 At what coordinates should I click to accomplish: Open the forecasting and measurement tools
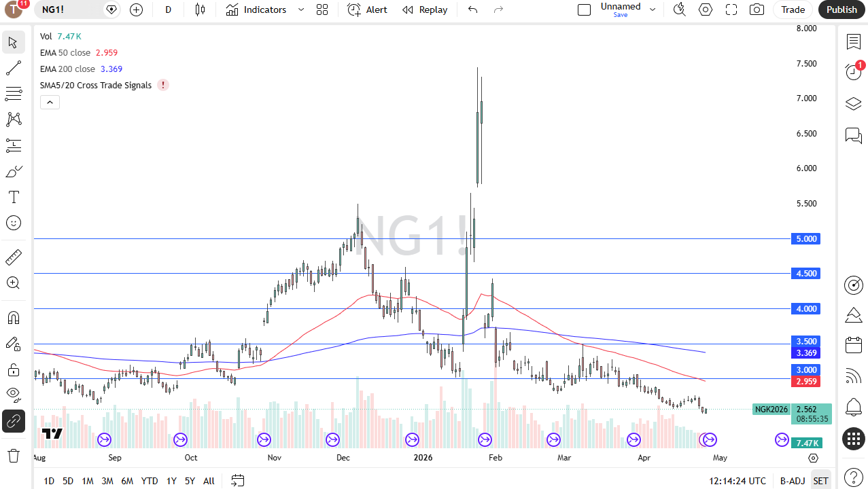click(13, 145)
